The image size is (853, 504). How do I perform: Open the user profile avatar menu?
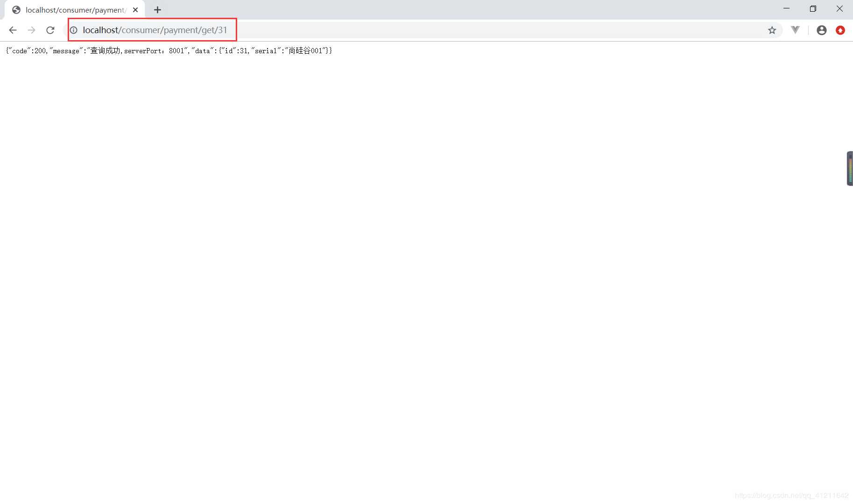[x=822, y=30]
